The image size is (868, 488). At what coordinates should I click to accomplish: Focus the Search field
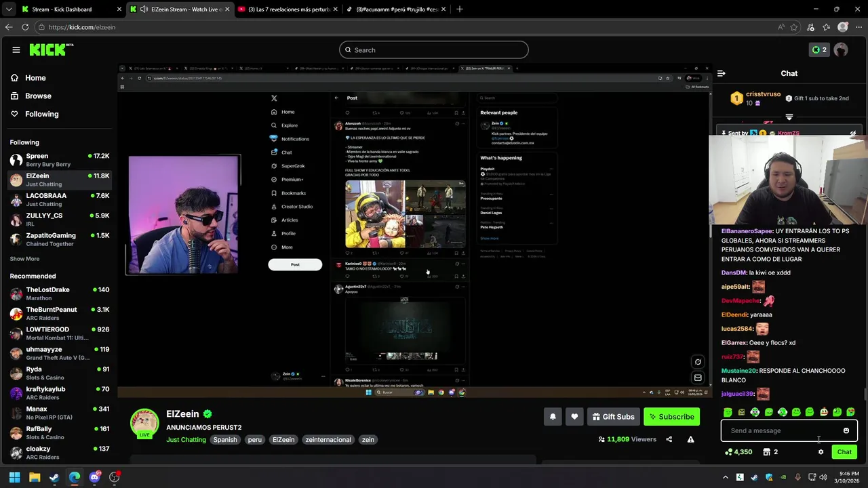click(x=433, y=49)
